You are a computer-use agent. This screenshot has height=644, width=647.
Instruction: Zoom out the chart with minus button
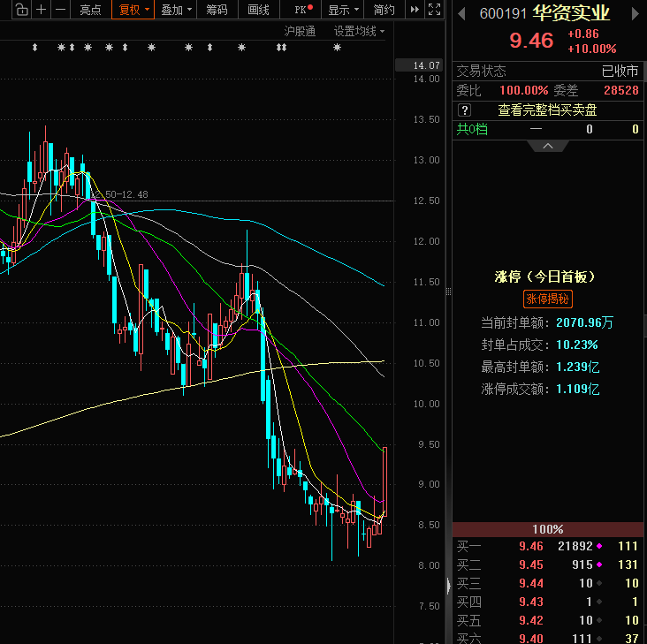pyautogui.click(x=61, y=9)
